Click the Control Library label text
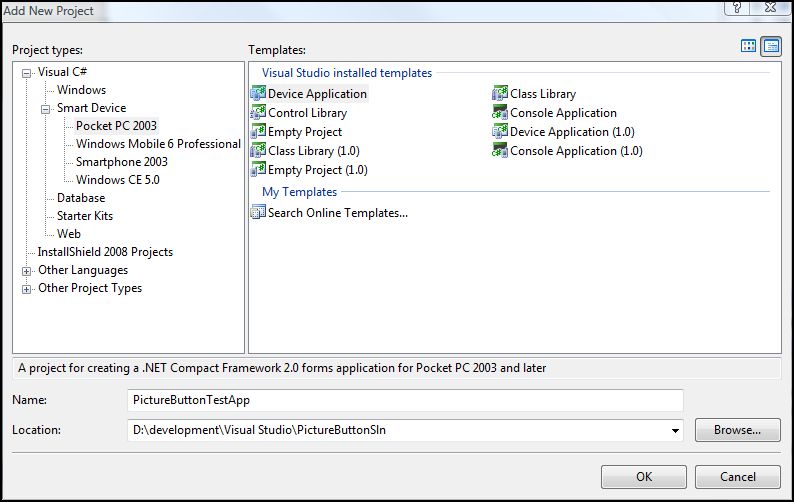This screenshot has height=502, width=794. [307, 113]
